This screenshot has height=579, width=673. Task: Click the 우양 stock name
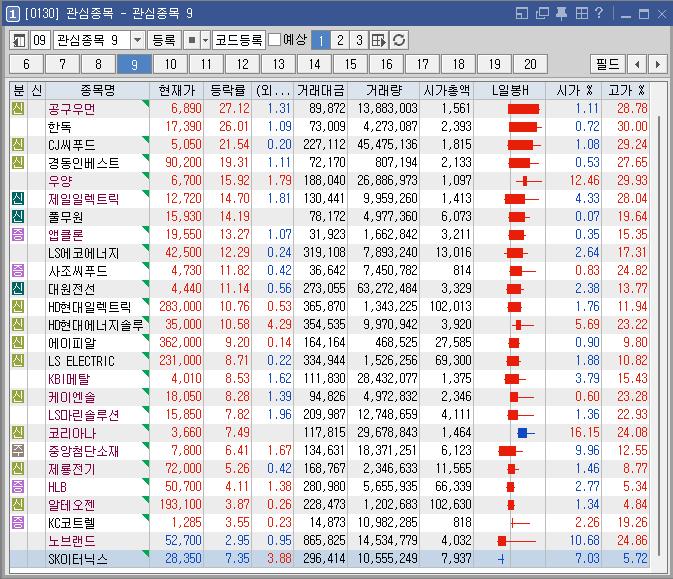(60, 181)
